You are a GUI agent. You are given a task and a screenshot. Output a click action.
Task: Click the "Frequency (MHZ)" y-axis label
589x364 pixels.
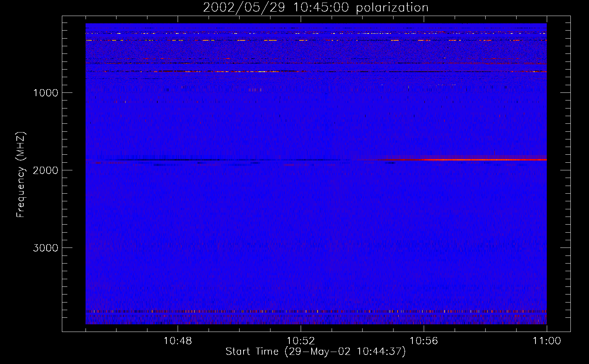21,175
